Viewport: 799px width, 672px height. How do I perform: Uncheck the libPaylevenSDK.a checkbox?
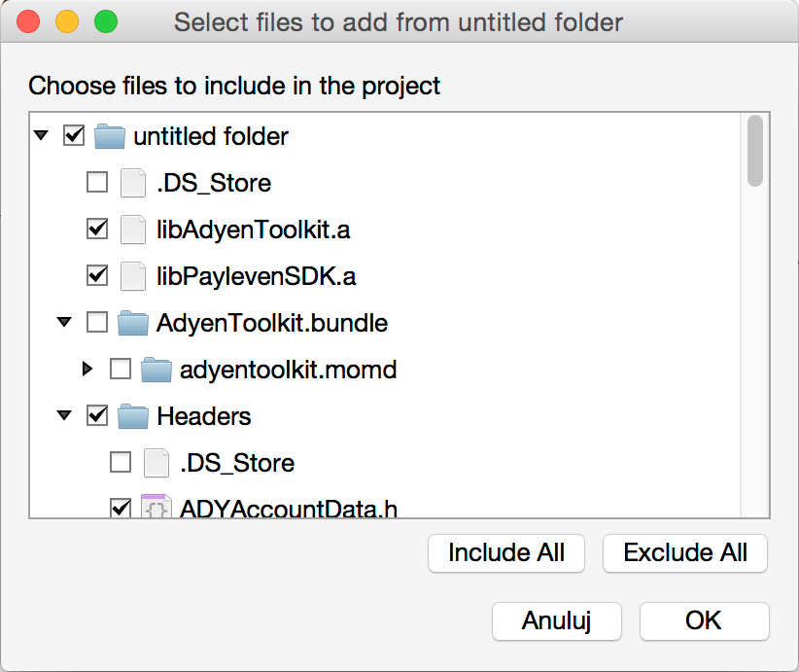(97, 276)
